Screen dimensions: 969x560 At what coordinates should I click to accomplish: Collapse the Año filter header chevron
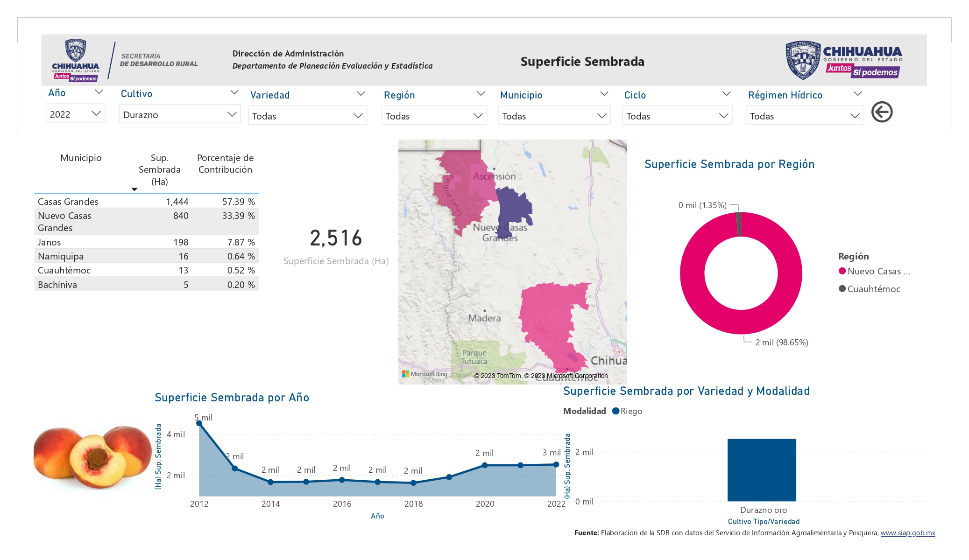pyautogui.click(x=99, y=92)
